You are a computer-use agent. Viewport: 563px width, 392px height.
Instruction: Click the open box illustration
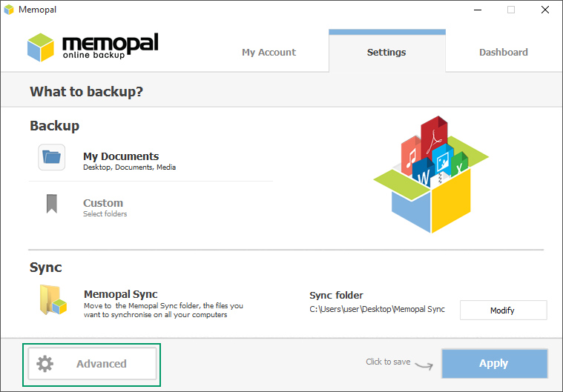click(431, 174)
